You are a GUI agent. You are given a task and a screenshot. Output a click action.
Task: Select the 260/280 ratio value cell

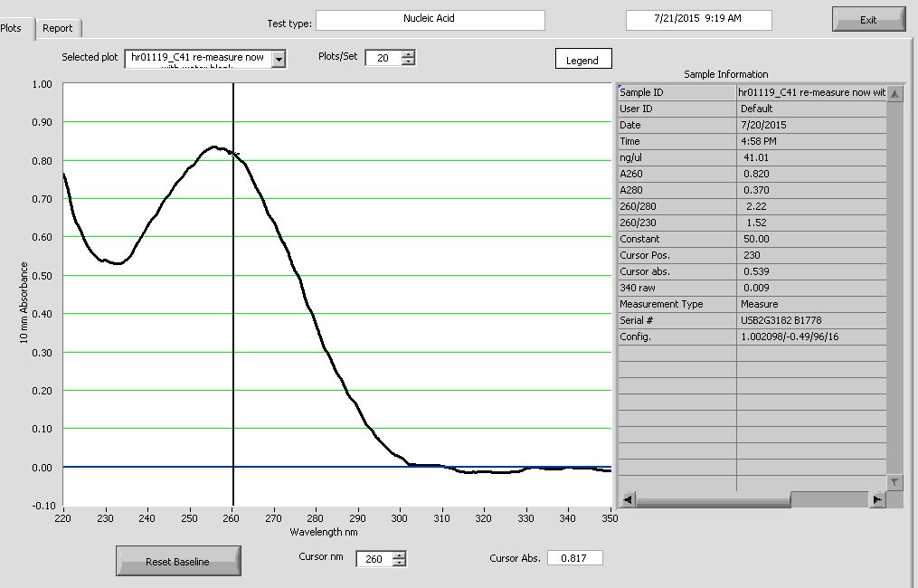(809, 206)
